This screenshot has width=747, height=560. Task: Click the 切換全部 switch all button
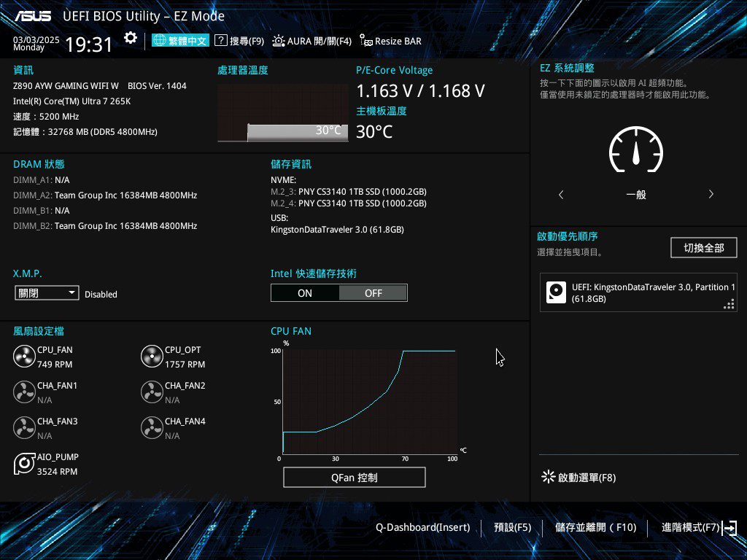coord(704,248)
